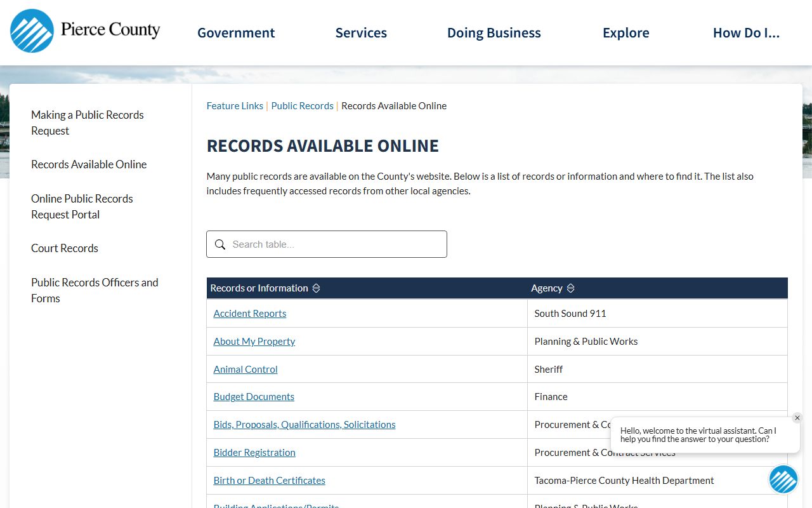Open Public Records Officers and Forms

(x=95, y=290)
